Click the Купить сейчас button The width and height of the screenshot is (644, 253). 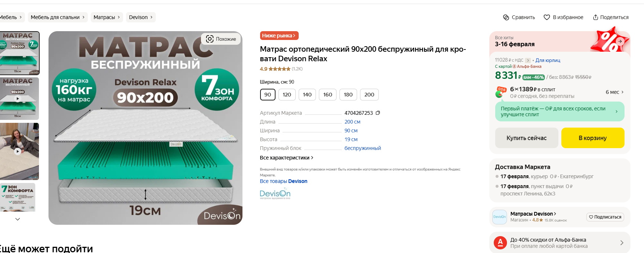pyautogui.click(x=526, y=138)
